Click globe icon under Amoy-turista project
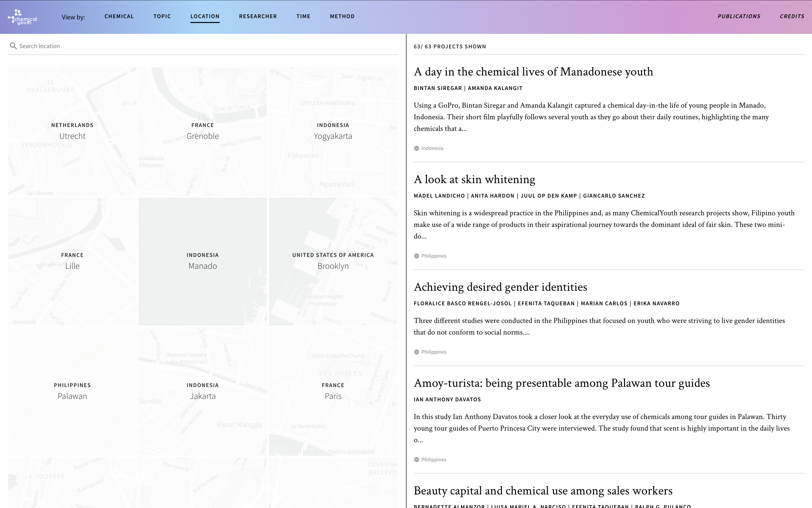Viewport: 812px width, 508px height. (x=416, y=459)
